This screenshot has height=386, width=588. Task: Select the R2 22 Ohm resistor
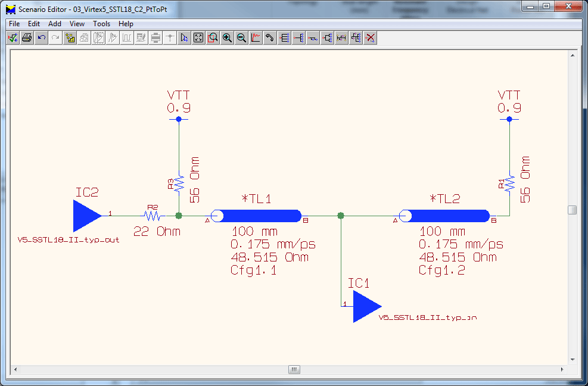tap(153, 216)
